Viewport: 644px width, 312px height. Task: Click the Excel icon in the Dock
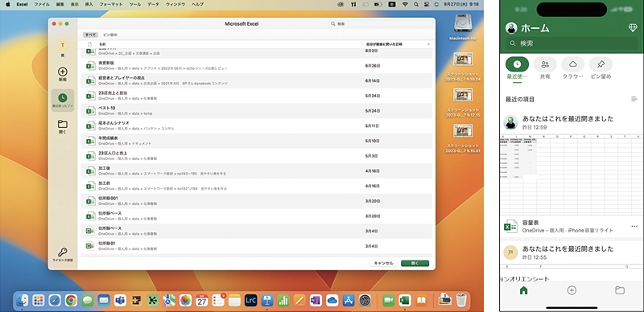405,301
